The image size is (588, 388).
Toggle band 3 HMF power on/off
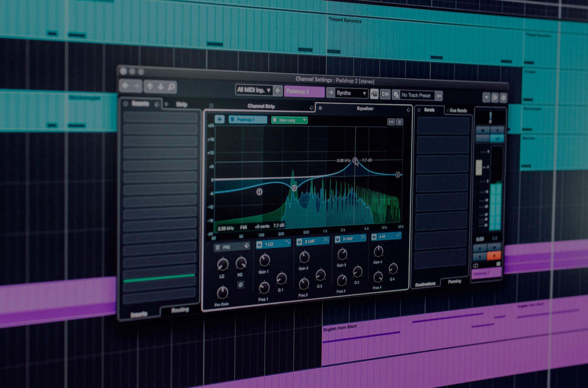tap(338, 239)
